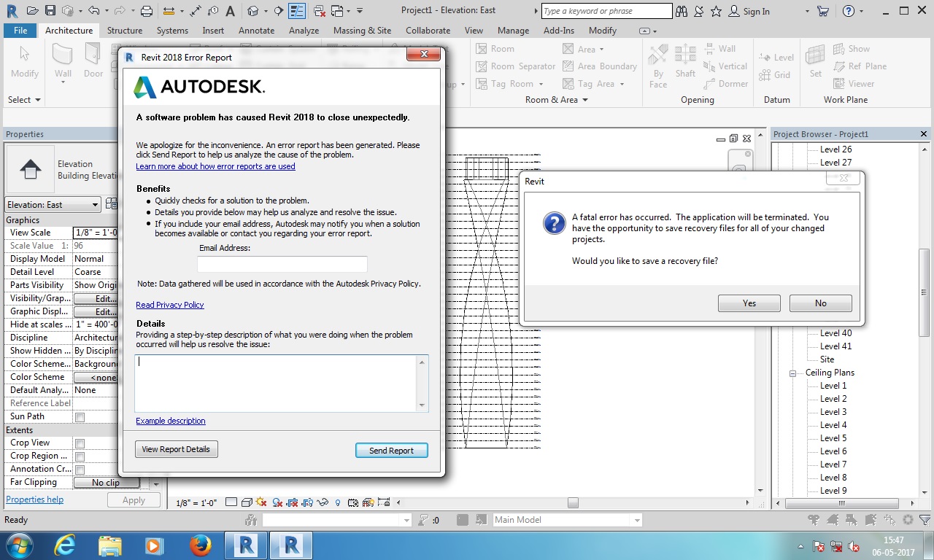
Task: Click the Opening By Face tool
Action: (658, 66)
